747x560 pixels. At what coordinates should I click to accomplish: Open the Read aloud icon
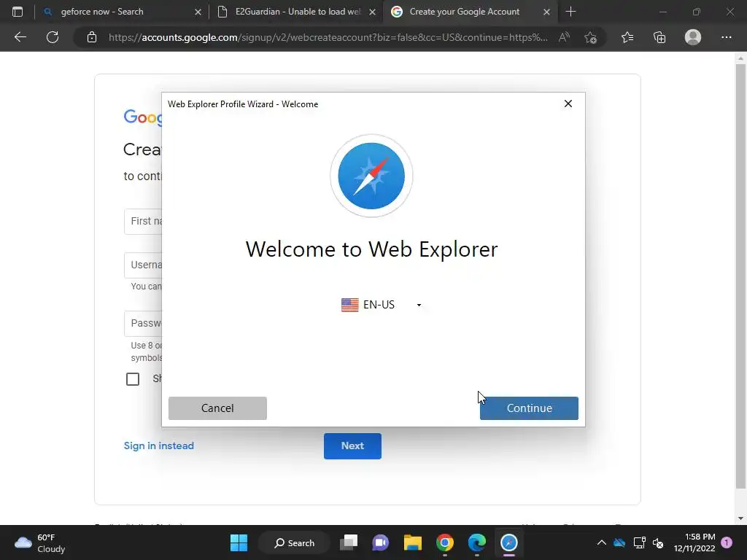click(x=564, y=37)
